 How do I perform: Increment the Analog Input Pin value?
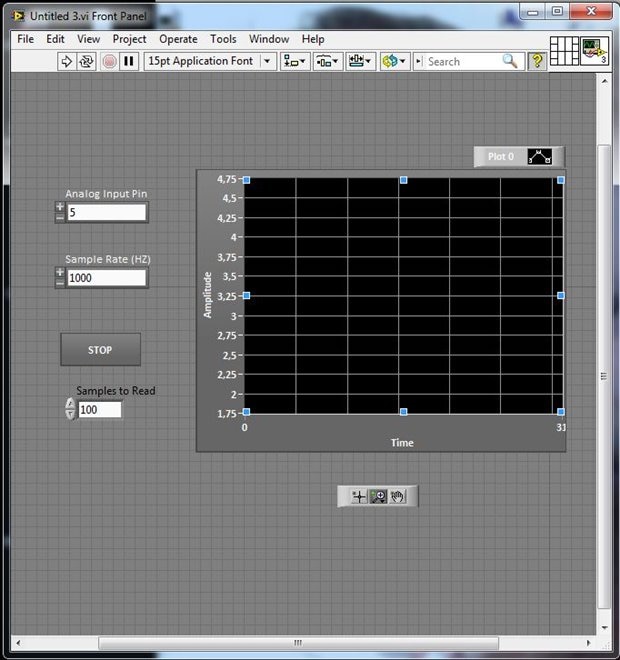[x=60, y=207]
